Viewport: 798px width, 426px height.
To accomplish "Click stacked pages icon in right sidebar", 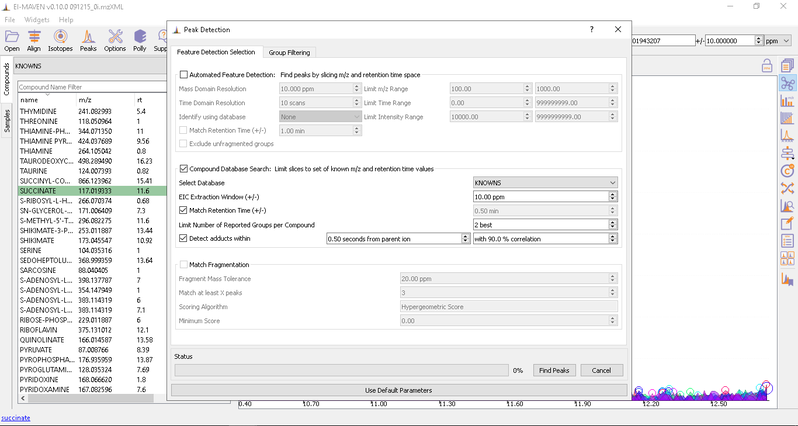I will tap(787, 65).
